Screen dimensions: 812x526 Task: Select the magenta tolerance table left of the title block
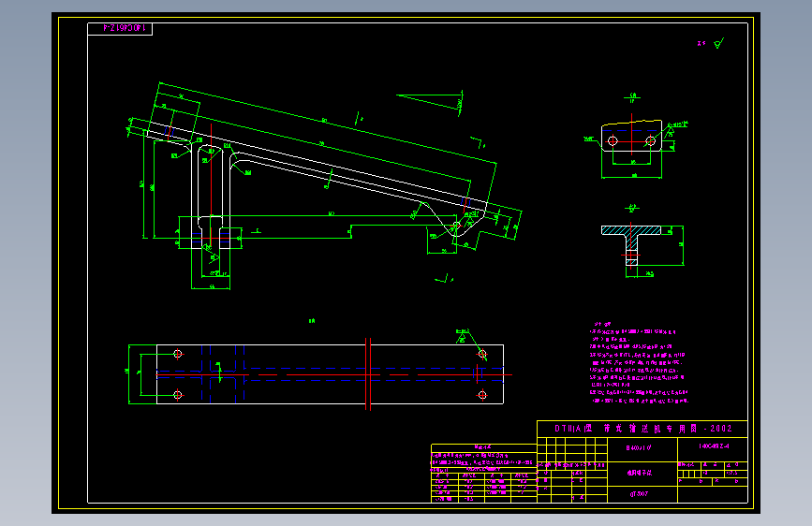coord(483,474)
